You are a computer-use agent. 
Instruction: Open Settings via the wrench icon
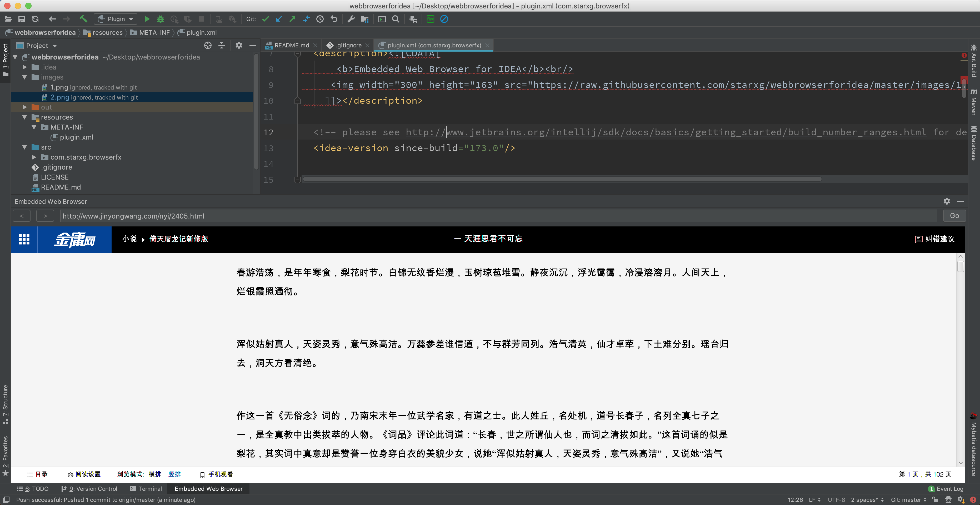point(351,19)
